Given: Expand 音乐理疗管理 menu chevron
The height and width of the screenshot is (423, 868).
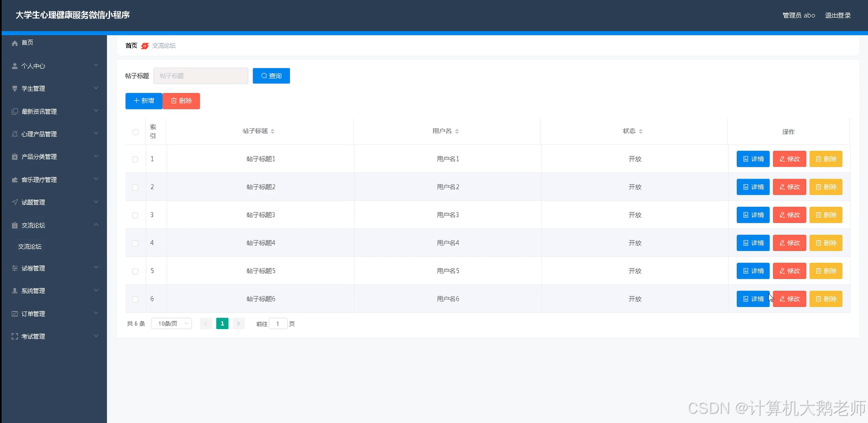Looking at the screenshot, I should coord(96,179).
